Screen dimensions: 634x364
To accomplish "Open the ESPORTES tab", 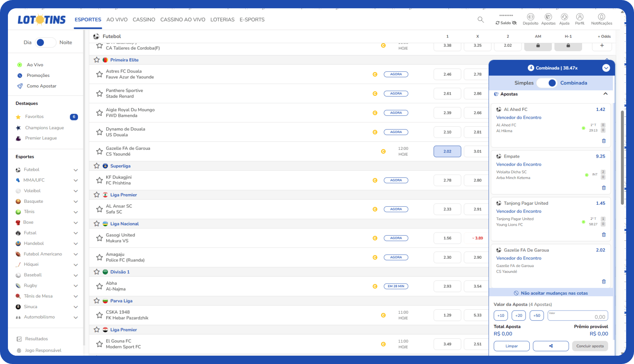I will coord(88,19).
